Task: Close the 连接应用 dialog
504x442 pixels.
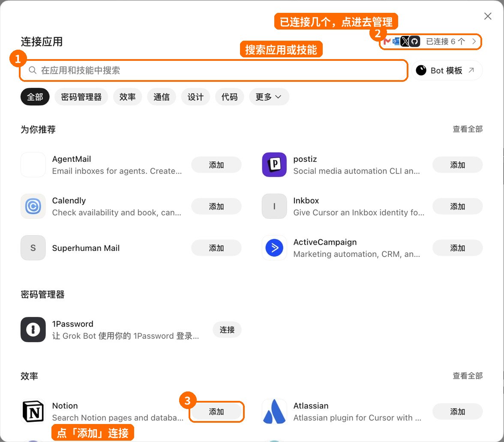Action: [488, 16]
